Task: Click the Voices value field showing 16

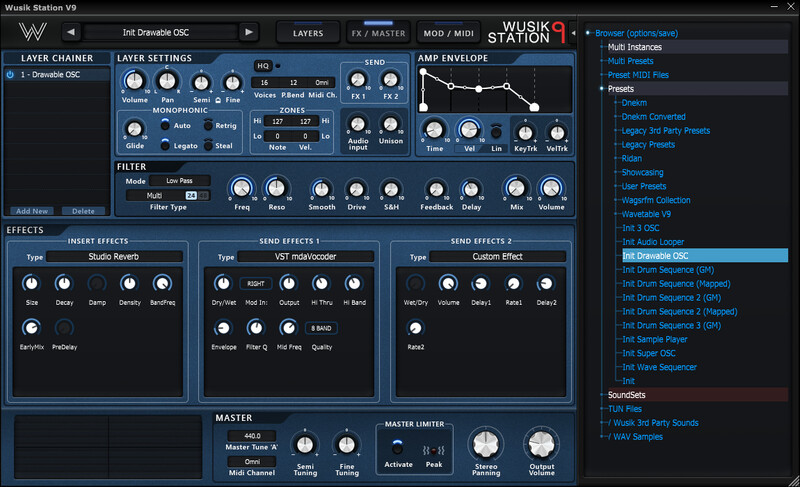Action: [x=264, y=83]
